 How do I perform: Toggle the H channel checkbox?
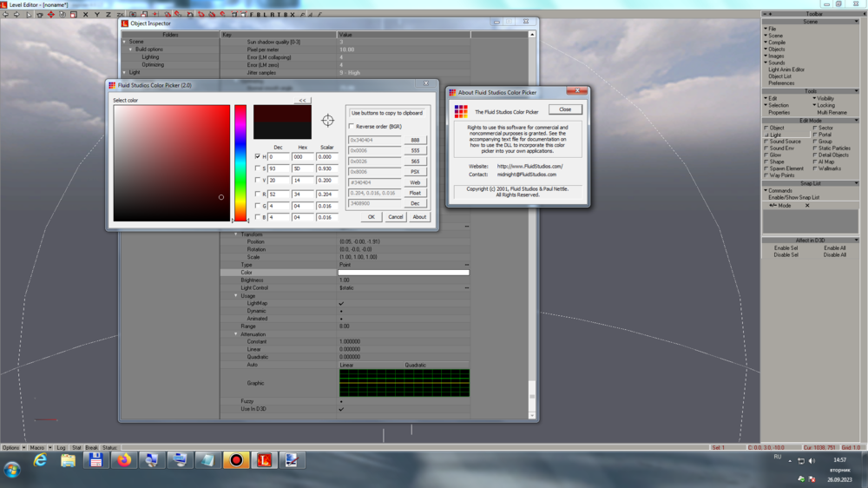coord(258,157)
